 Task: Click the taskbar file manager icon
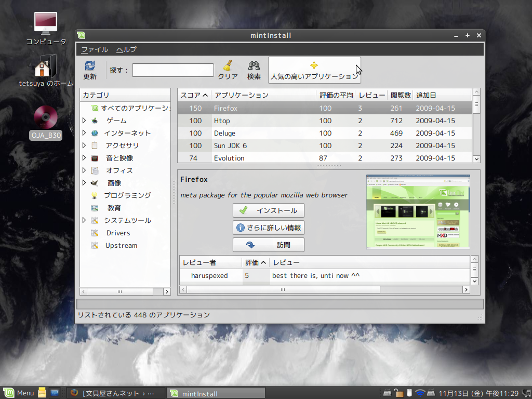tap(42, 393)
